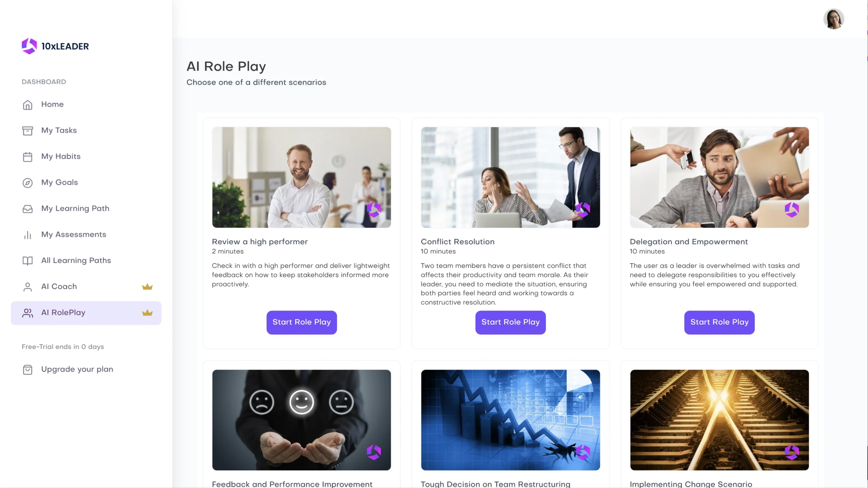Screen dimensions: 868x488
Task: Select the My Tasks archive icon
Action: (x=27, y=131)
